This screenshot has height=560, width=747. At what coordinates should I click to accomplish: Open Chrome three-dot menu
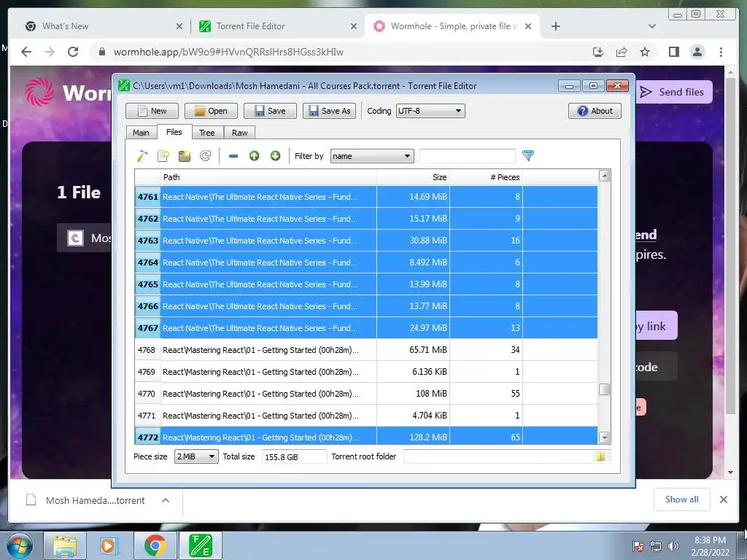(x=721, y=52)
